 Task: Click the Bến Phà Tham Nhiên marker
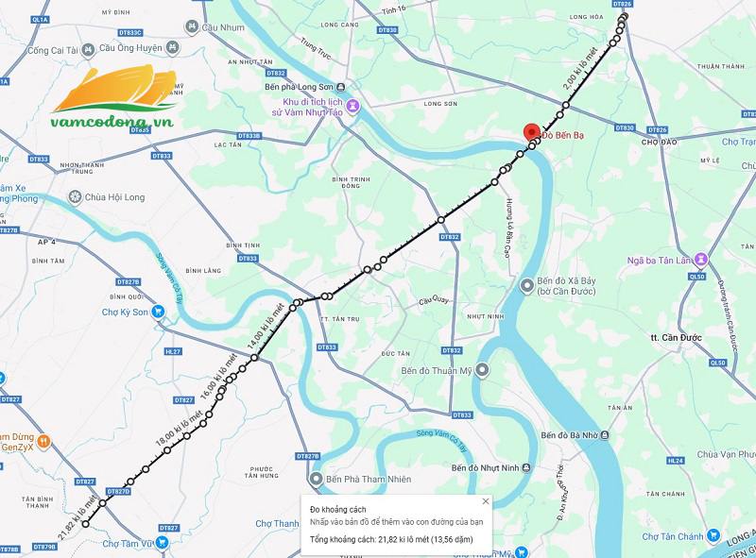[316, 479]
